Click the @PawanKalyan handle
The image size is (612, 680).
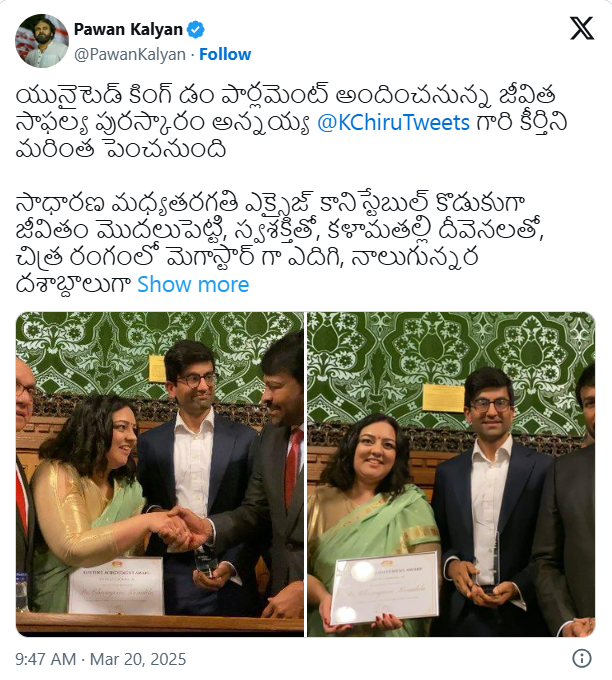point(130,55)
